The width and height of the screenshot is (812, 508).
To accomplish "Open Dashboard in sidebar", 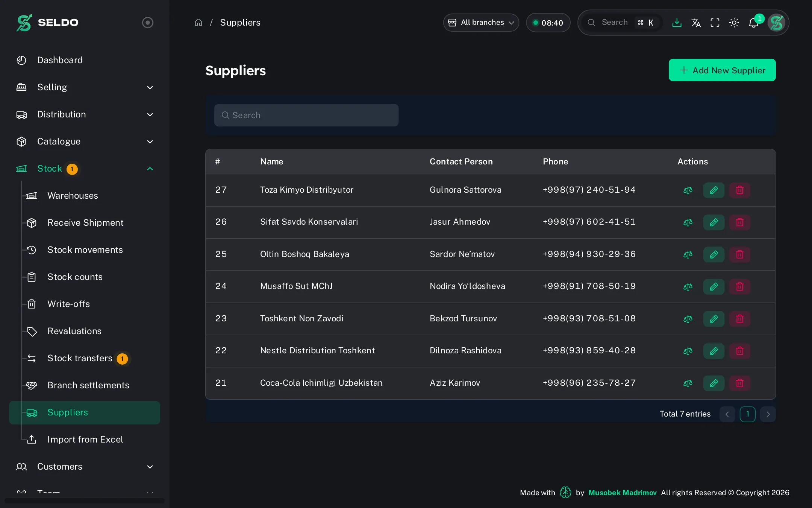I will 85,60.
